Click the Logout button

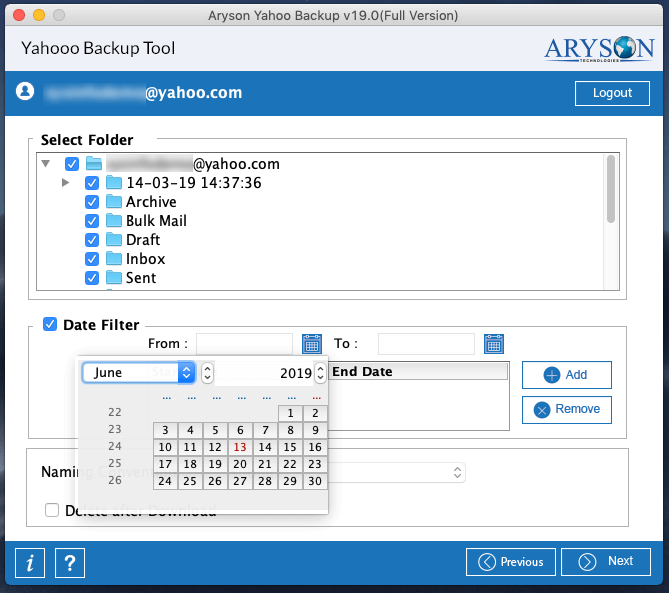pyautogui.click(x=612, y=93)
